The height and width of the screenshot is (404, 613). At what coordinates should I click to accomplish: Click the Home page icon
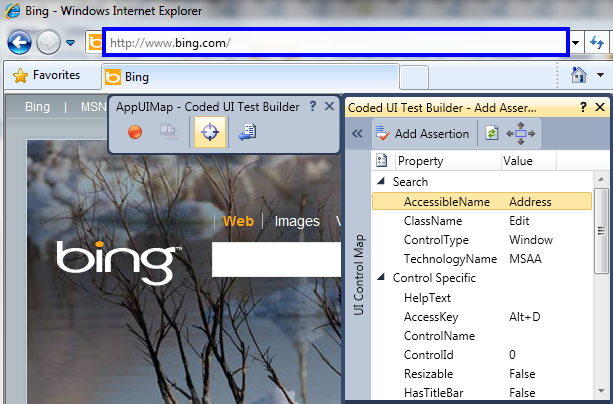[579, 75]
